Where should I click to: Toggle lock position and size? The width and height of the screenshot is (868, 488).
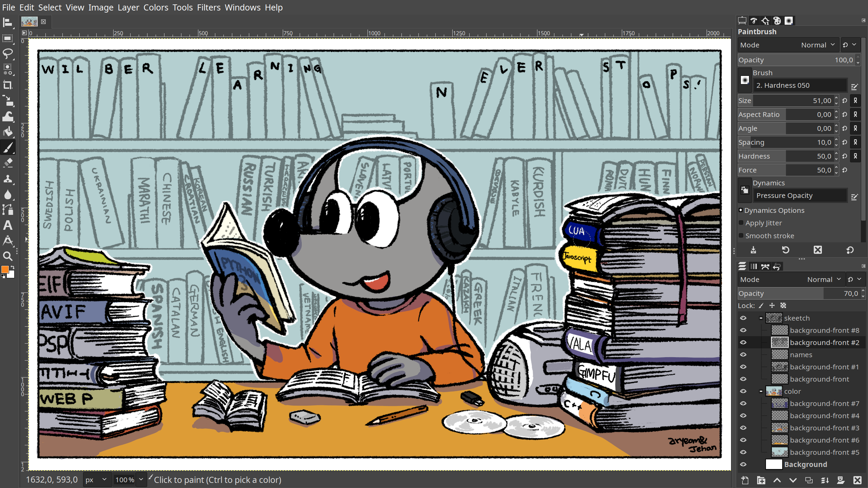tap(772, 306)
